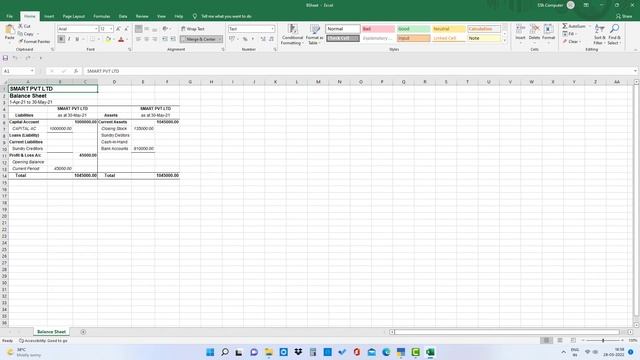The image size is (640, 360).
Task: Toggle center horizontal alignment
Action: [x=147, y=39]
